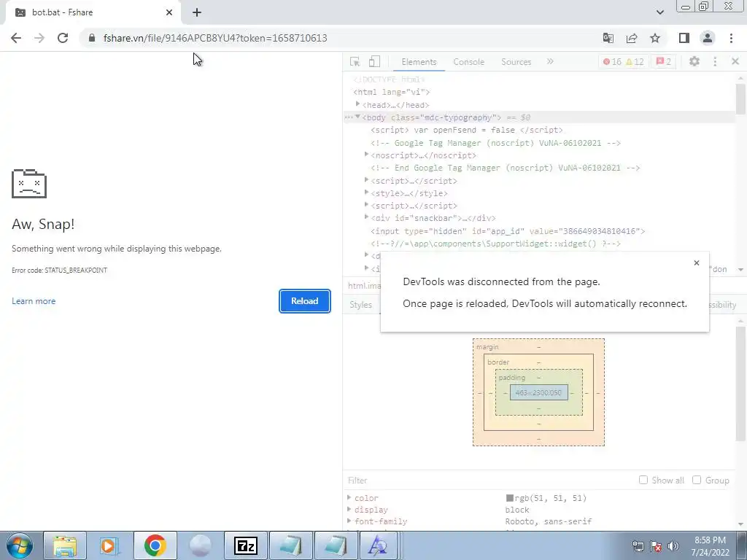Expand the div id snackbar node
This screenshot has width=747, height=560.
click(x=366, y=217)
